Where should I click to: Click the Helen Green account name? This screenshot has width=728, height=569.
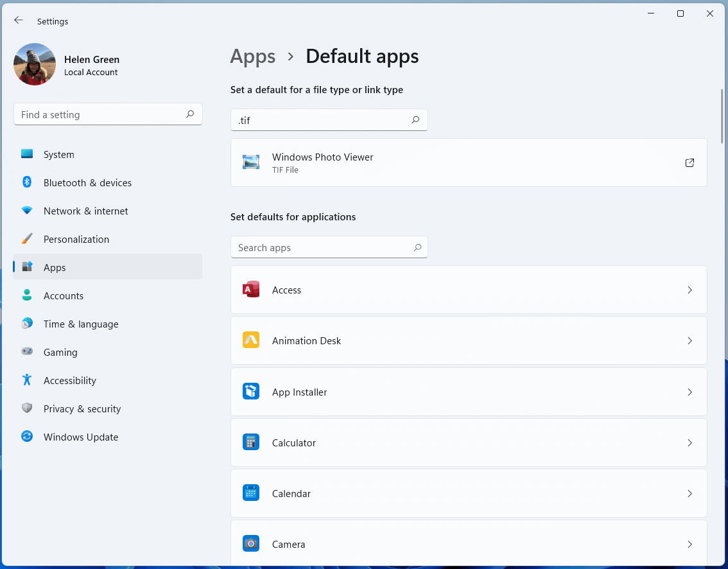(x=91, y=60)
